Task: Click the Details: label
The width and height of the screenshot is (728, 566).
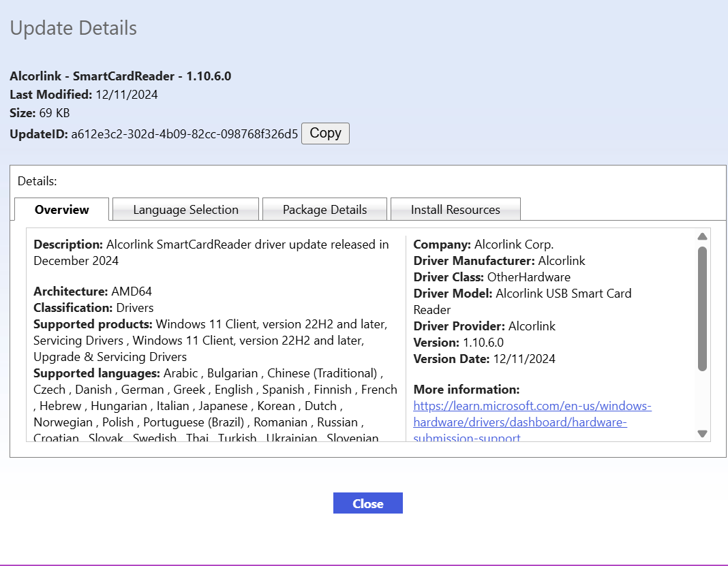Action: coord(37,181)
